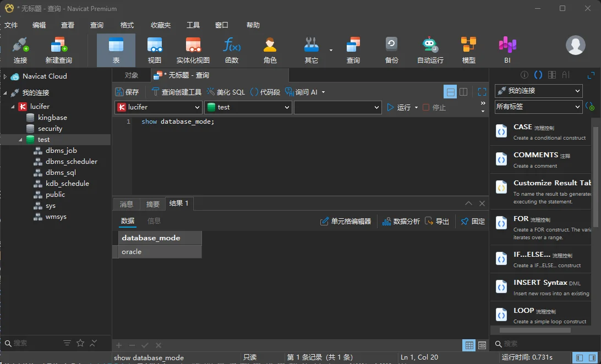Open 查询创建工具 (Query Builder)
The height and width of the screenshot is (364, 601).
(176, 92)
